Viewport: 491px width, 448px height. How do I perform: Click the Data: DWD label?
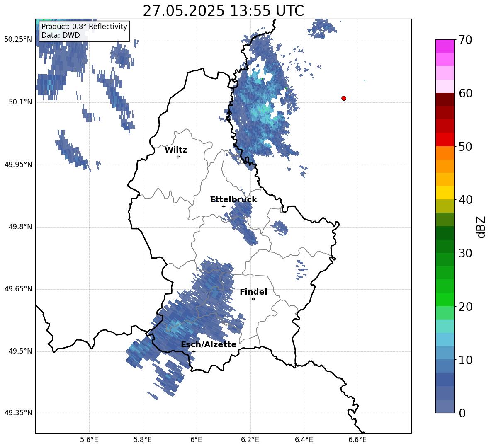pyautogui.click(x=61, y=35)
